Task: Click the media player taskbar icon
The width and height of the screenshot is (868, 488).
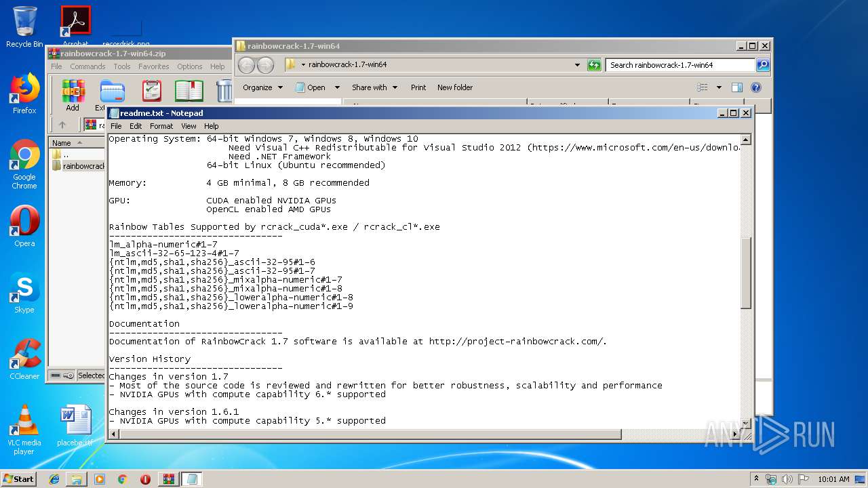Action: [100, 479]
